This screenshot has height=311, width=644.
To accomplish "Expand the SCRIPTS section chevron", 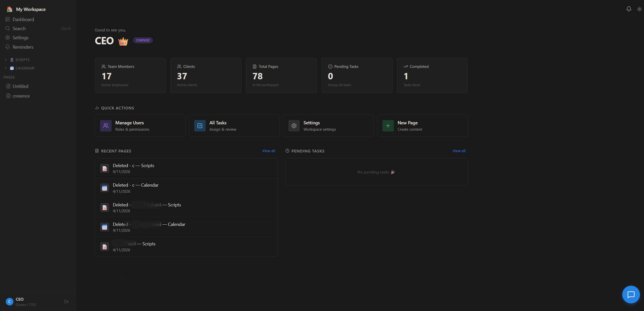I will coord(6,60).
